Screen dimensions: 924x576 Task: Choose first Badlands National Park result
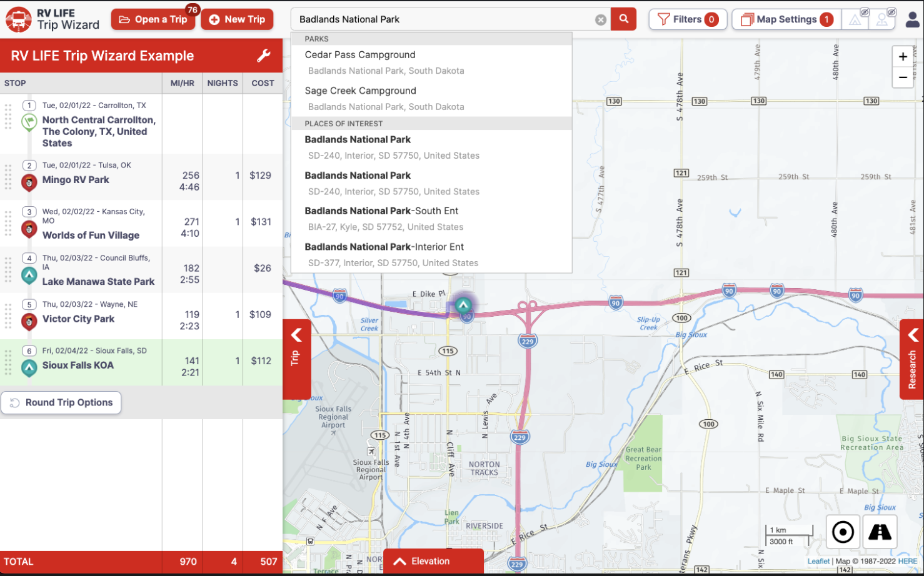431,147
